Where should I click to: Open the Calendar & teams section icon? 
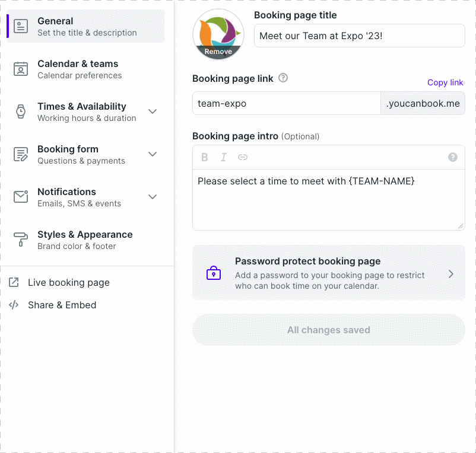tap(20, 69)
